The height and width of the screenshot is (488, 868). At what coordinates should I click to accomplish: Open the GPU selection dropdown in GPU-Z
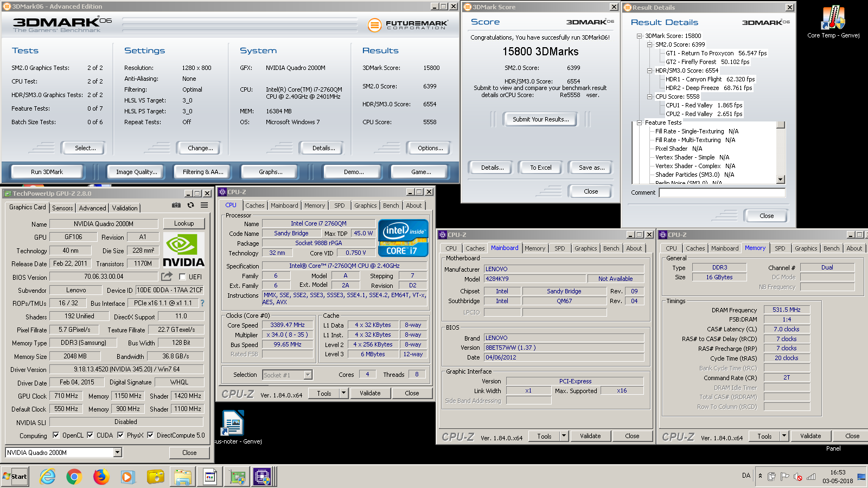(117, 452)
